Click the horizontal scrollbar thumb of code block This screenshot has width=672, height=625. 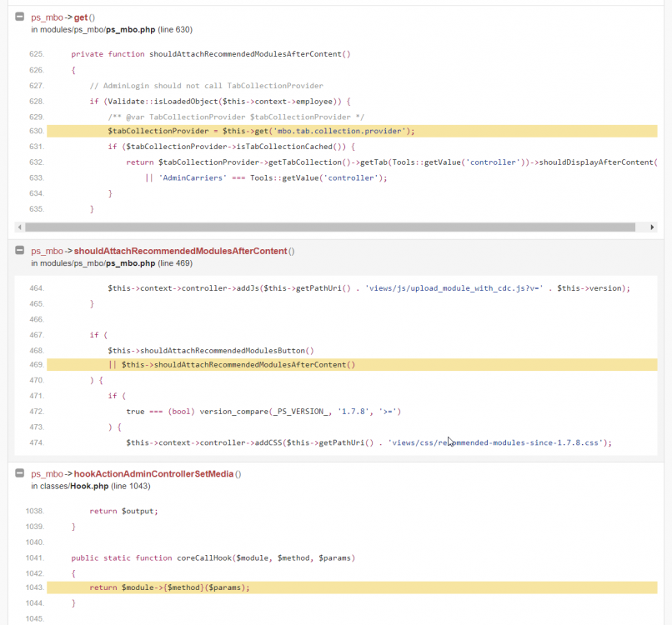click(330, 227)
